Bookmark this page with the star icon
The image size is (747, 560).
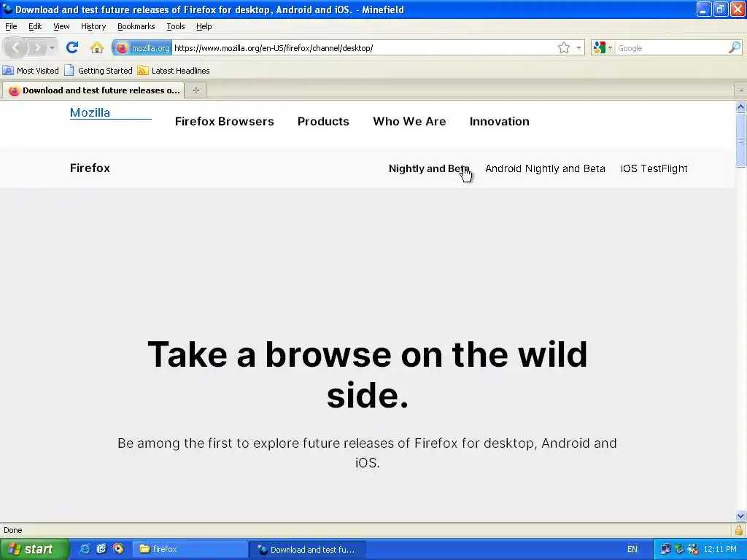tap(564, 48)
